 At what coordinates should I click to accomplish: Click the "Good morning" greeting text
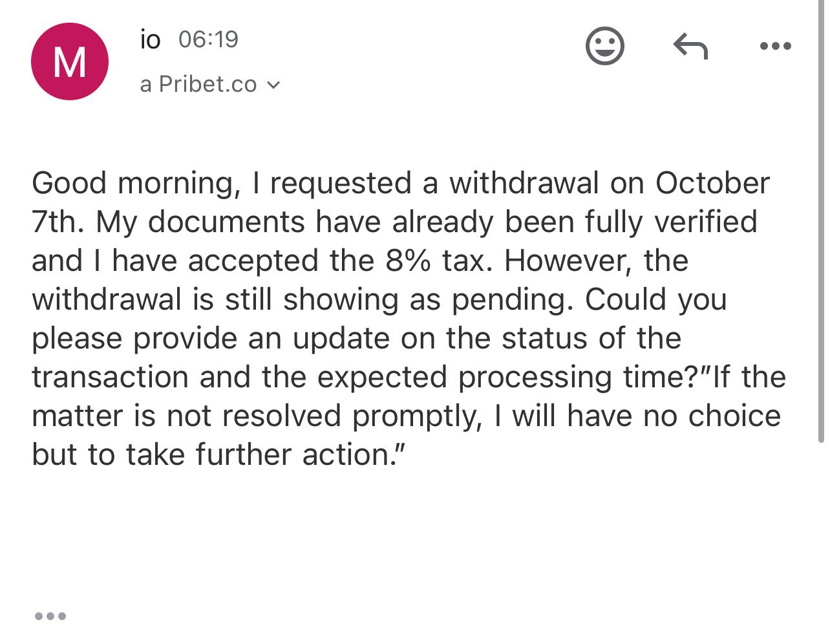pyautogui.click(x=133, y=183)
